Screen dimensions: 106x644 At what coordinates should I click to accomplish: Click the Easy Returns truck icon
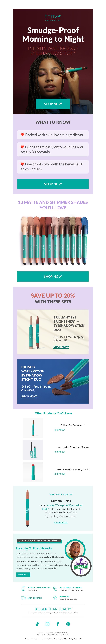23,598
